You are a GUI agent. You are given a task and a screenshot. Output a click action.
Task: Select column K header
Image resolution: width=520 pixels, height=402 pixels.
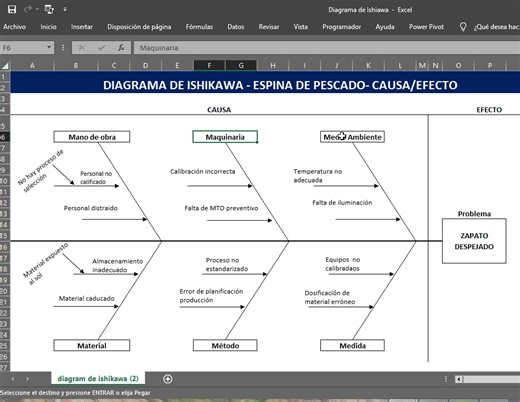tap(368, 65)
